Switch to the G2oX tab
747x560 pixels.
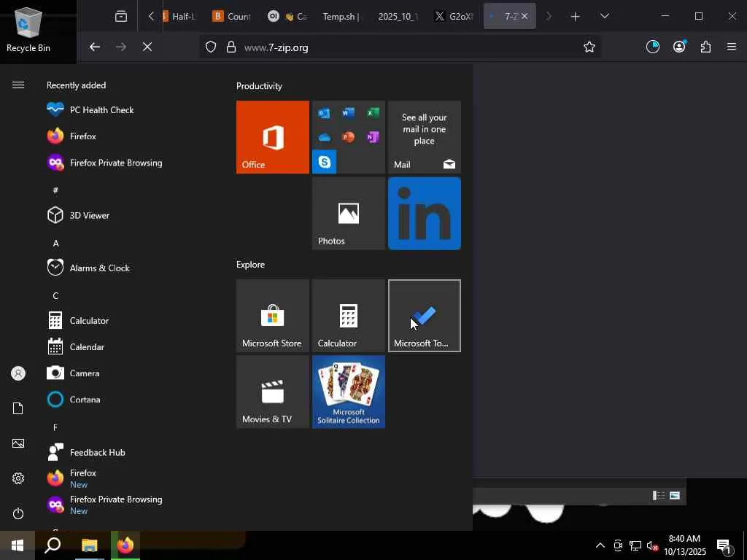(455, 17)
